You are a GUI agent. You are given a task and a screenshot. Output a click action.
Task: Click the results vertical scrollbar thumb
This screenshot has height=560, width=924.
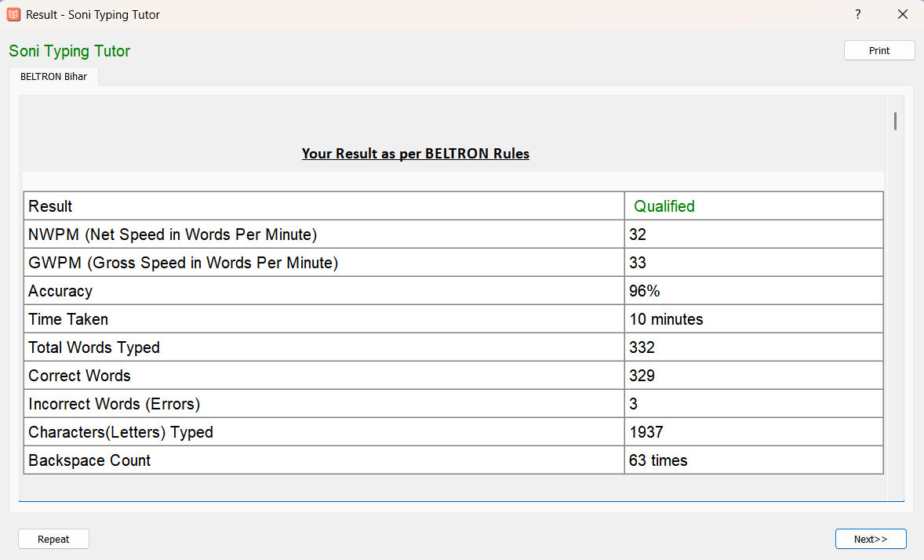(895, 121)
